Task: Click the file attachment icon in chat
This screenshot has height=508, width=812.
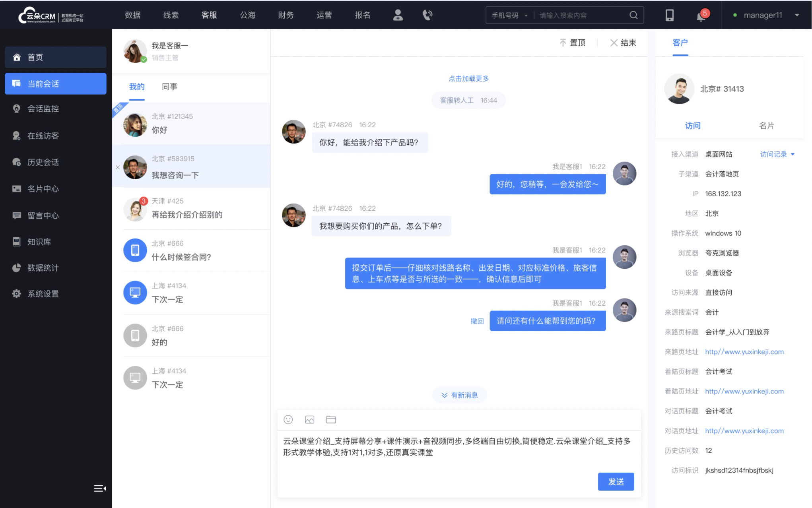Action: 331,420
